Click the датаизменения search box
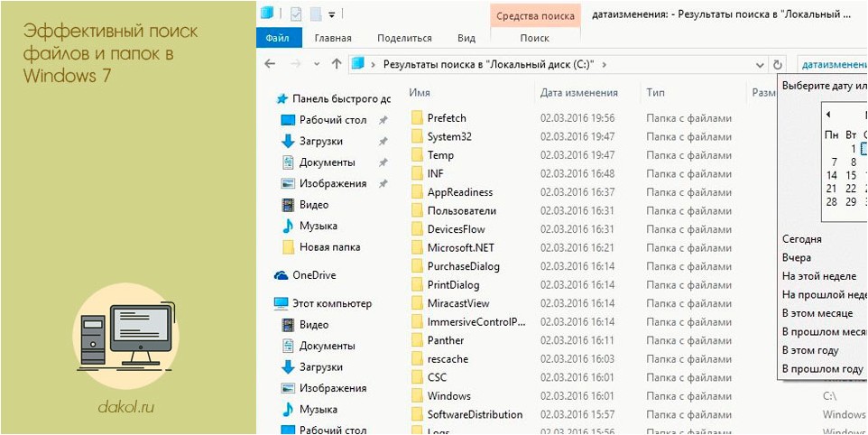The image size is (868, 435). point(831,64)
